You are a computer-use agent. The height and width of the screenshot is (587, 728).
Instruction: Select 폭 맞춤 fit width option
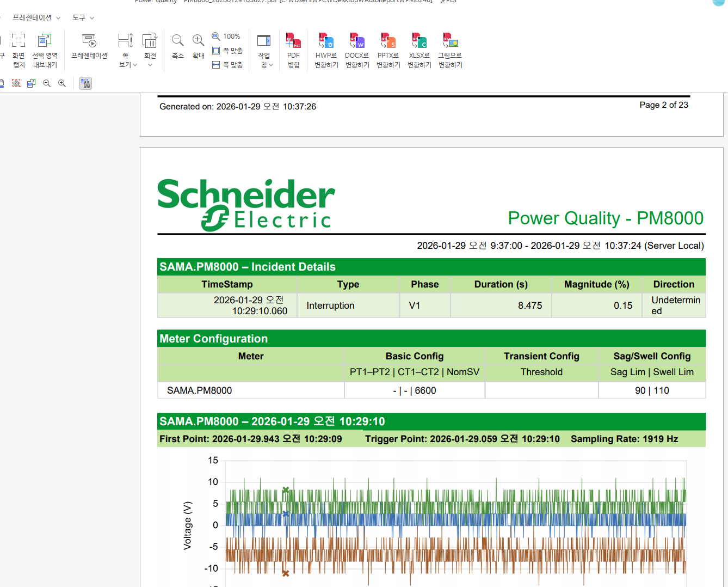(227, 65)
